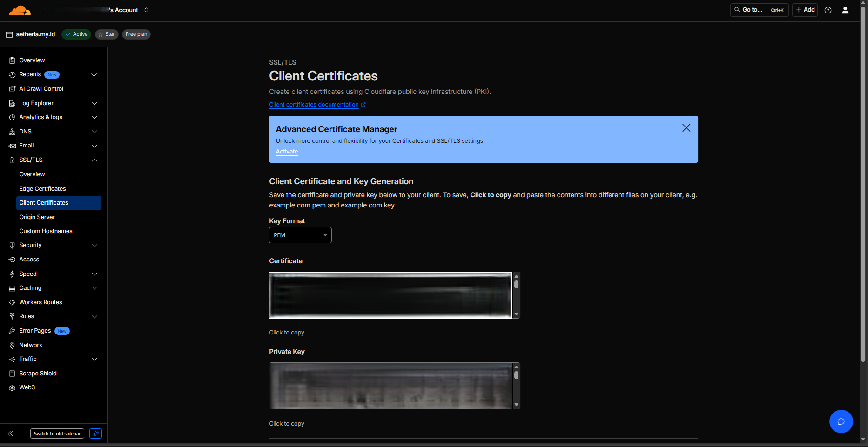Collapse the SSL/TLS section
Image resolution: width=868 pixels, height=447 pixels.
(x=94, y=160)
